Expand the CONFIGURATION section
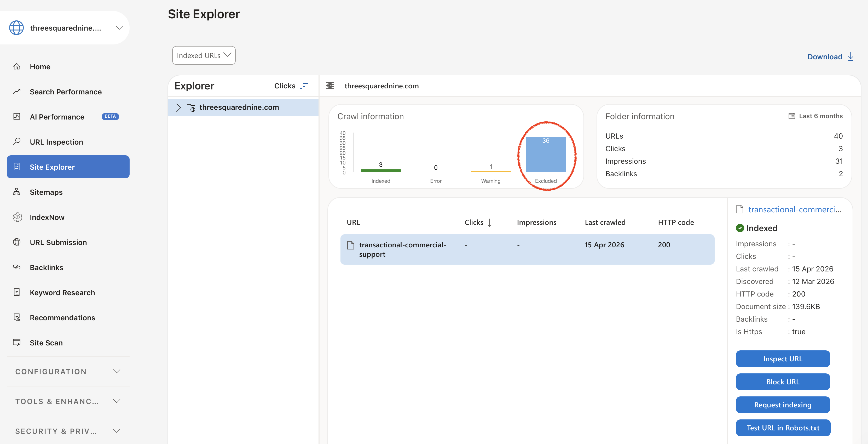The width and height of the screenshot is (868, 444). pos(68,372)
